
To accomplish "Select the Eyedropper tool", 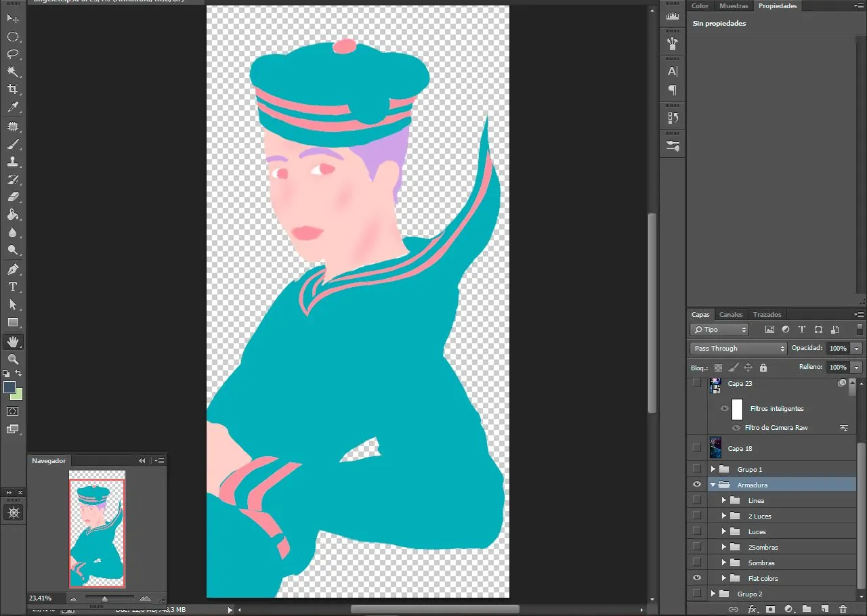I will [x=13, y=107].
